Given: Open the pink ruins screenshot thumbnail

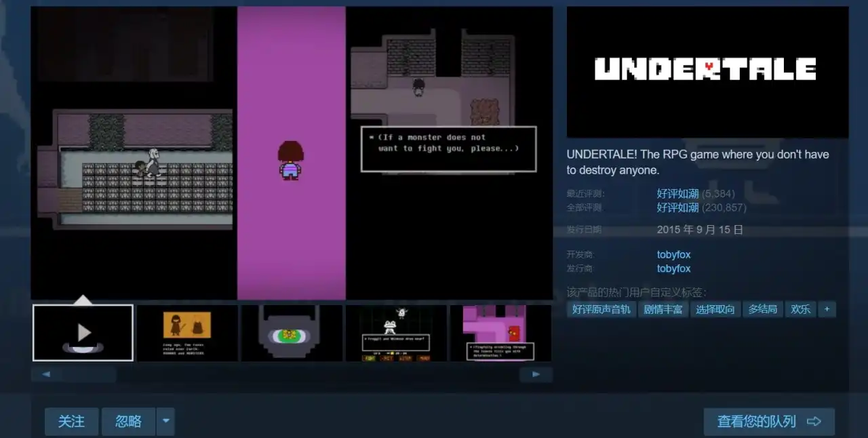Looking at the screenshot, I should click(x=500, y=333).
